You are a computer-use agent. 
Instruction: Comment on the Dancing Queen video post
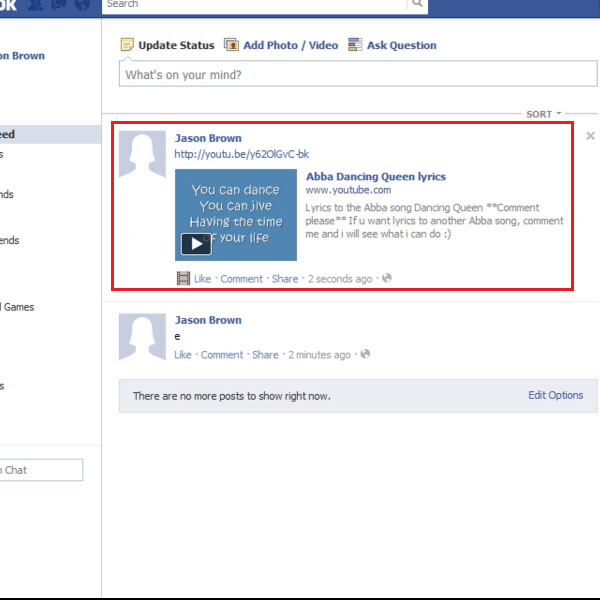point(241,279)
